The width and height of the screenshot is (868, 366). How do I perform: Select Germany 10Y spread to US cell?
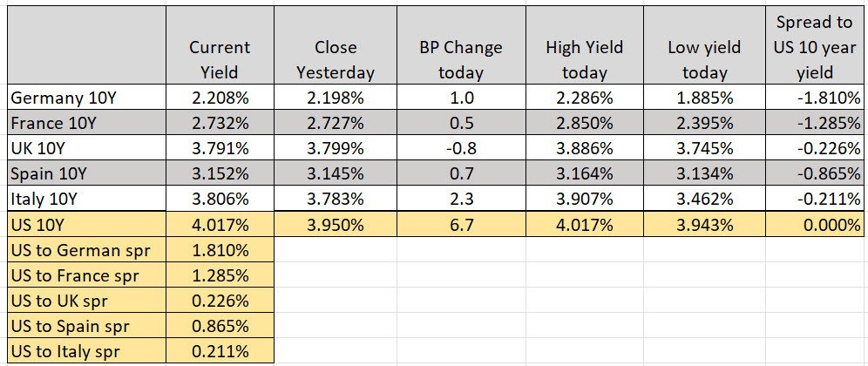coord(815,97)
